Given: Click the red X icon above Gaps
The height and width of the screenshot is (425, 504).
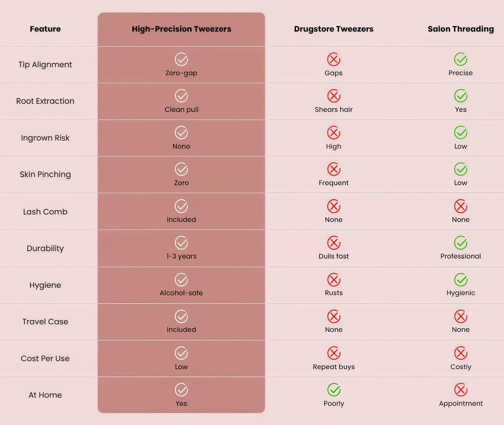Looking at the screenshot, I should [333, 59].
